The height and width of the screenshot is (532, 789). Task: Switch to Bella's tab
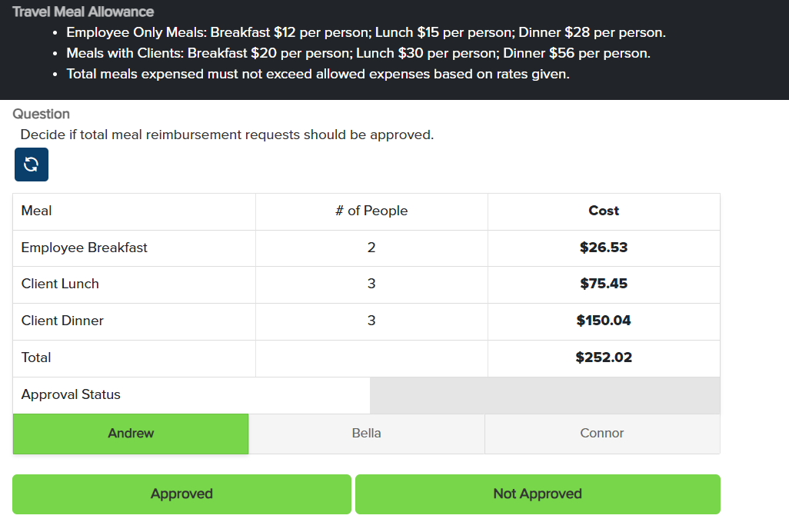(366, 434)
